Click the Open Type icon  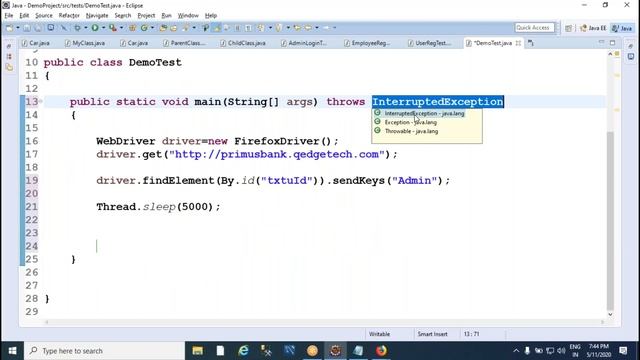(163, 28)
